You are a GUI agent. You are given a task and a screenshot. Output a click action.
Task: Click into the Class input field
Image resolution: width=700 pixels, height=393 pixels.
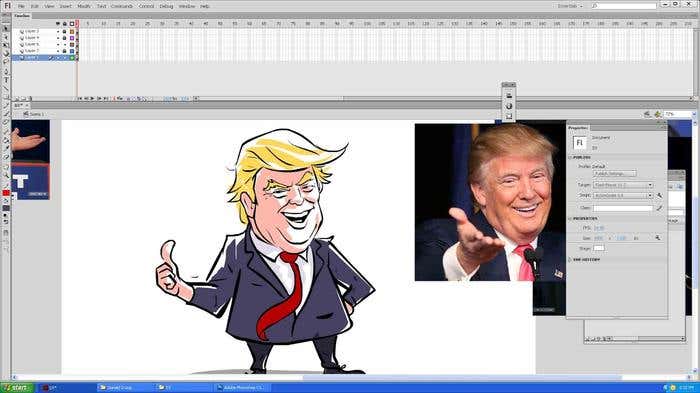[623, 208]
